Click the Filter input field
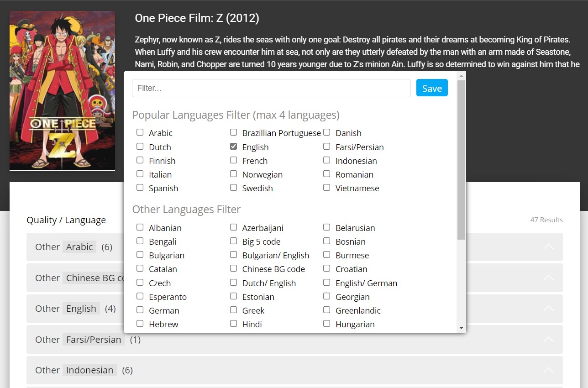Screen dimensions: 588x388 [x=271, y=88]
